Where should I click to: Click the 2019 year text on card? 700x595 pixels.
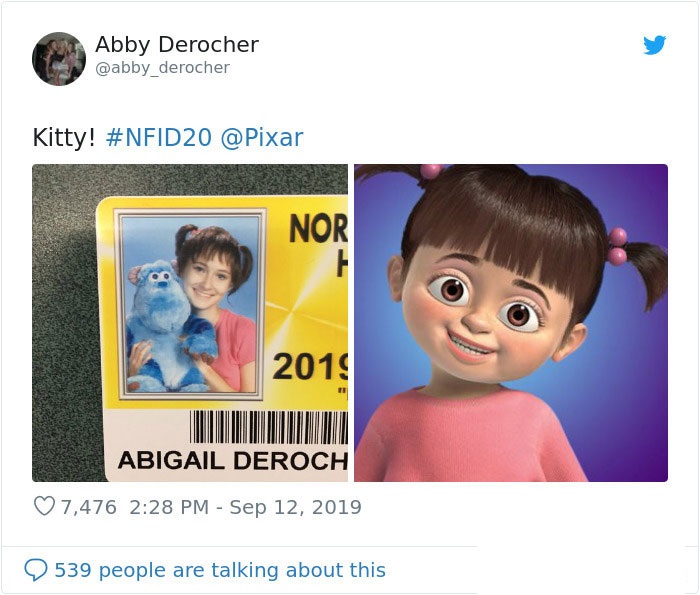[310, 366]
